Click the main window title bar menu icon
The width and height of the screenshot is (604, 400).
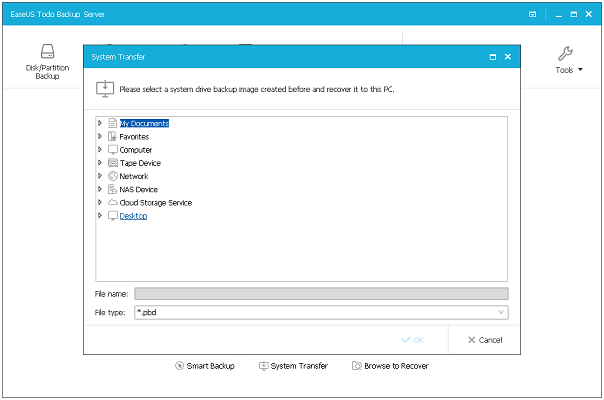532,14
